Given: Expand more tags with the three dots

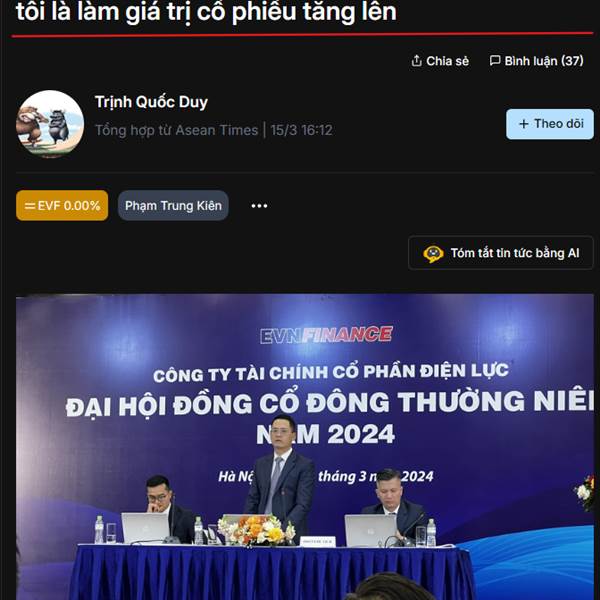Looking at the screenshot, I should point(259,206).
